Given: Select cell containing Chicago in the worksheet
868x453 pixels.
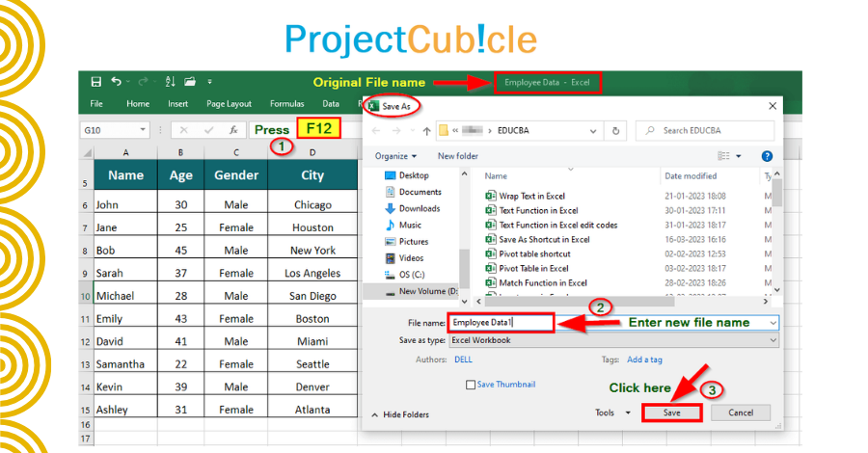Looking at the screenshot, I should click(x=312, y=204).
